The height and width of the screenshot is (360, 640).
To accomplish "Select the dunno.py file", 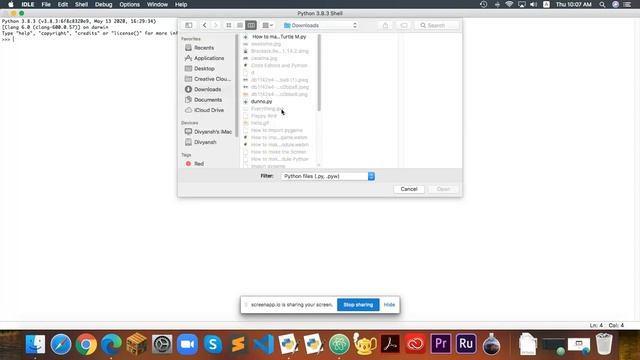I will 262,101.
